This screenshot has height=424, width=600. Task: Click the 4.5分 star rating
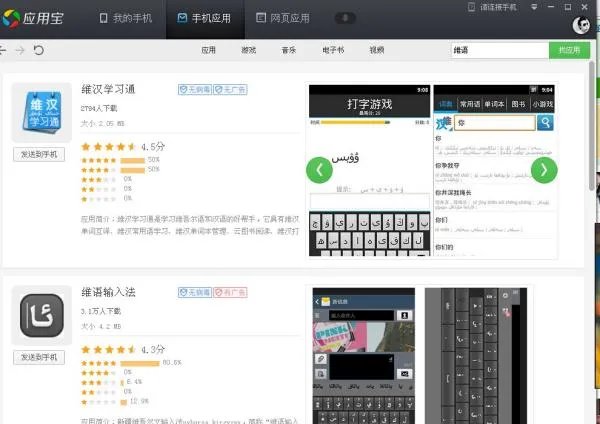coord(123,147)
